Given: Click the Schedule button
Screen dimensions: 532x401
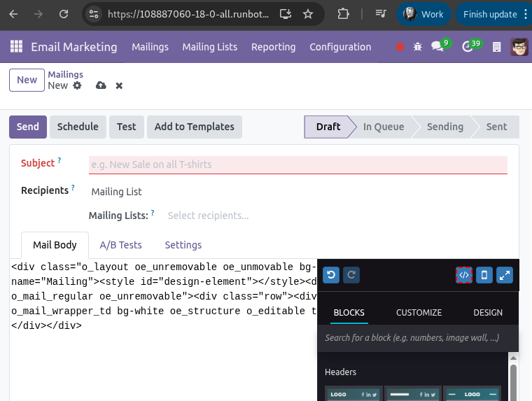Looking at the screenshot, I should [x=78, y=127].
